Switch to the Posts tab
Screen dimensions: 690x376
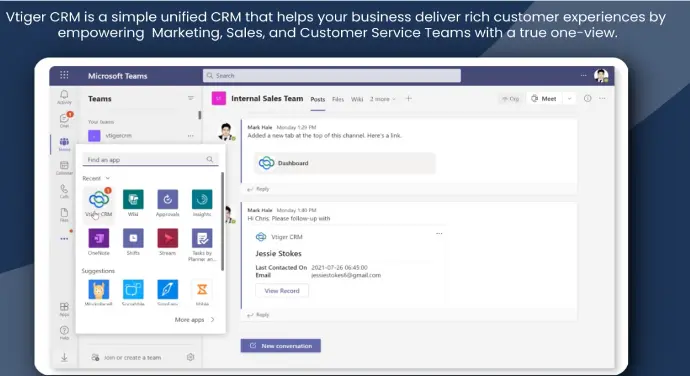coord(318,100)
